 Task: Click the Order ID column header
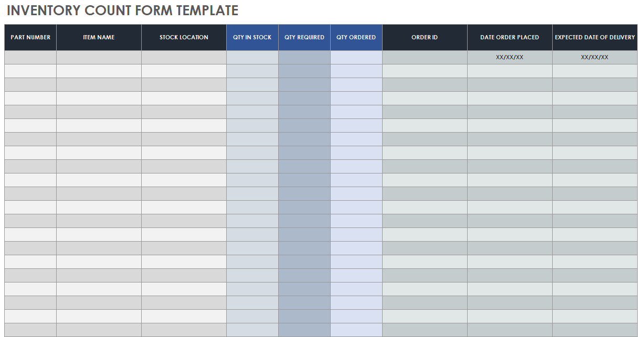coord(425,37)
